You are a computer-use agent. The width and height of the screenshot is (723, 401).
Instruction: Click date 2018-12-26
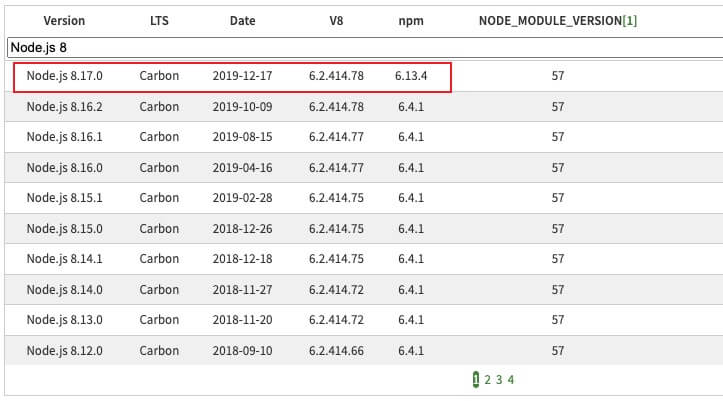click(x=243, y=229)
